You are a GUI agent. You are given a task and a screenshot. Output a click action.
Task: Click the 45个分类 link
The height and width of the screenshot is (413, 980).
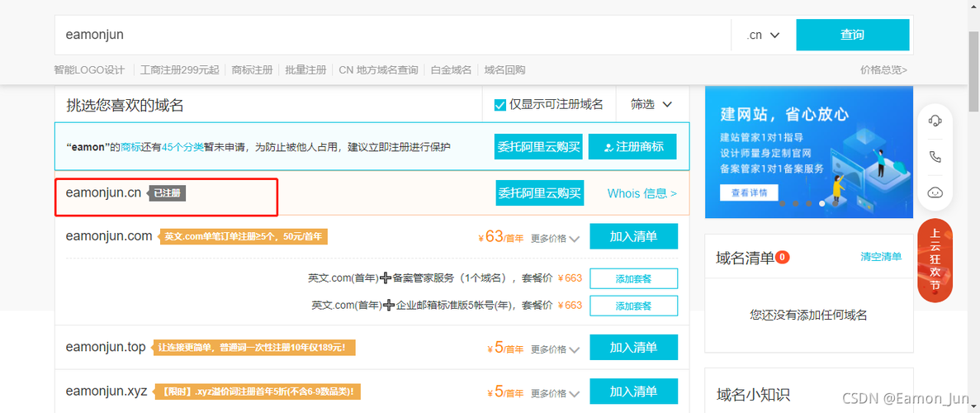pos(182,147)
